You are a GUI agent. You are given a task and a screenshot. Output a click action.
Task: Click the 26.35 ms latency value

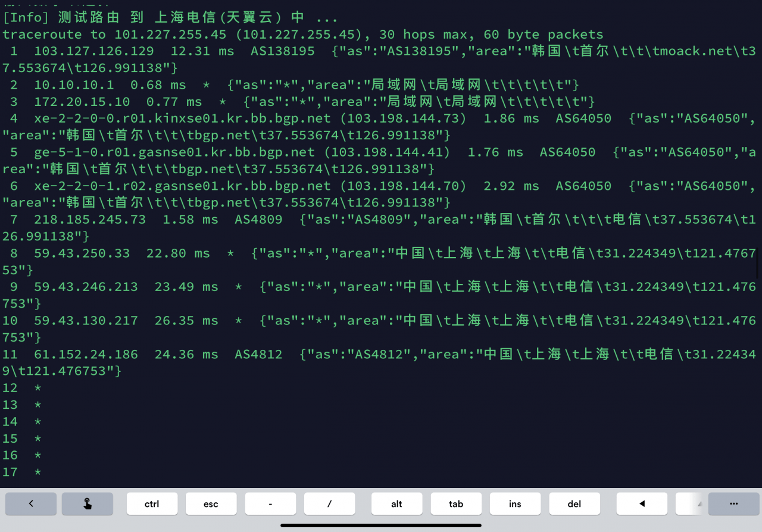click(x=186, y=321)
